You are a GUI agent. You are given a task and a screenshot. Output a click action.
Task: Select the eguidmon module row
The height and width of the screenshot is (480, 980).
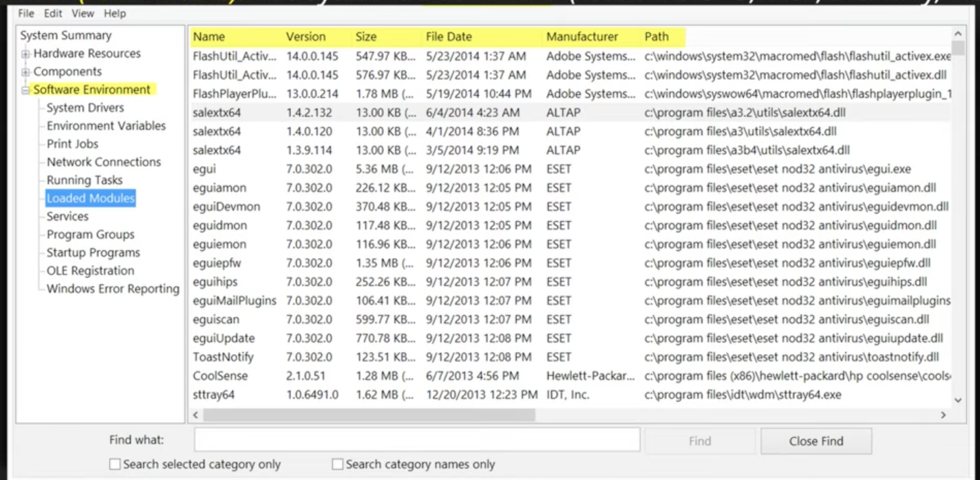571,225
